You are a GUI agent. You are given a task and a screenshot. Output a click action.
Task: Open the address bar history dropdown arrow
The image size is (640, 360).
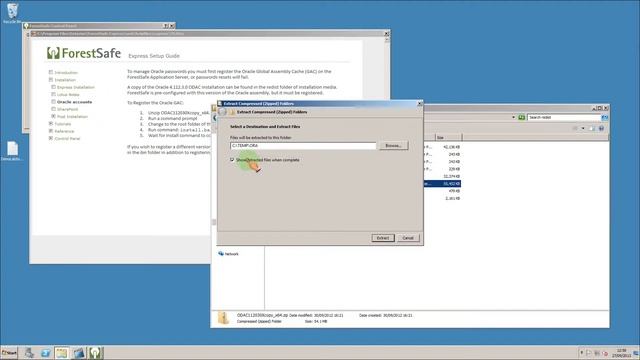pos(513,118)
